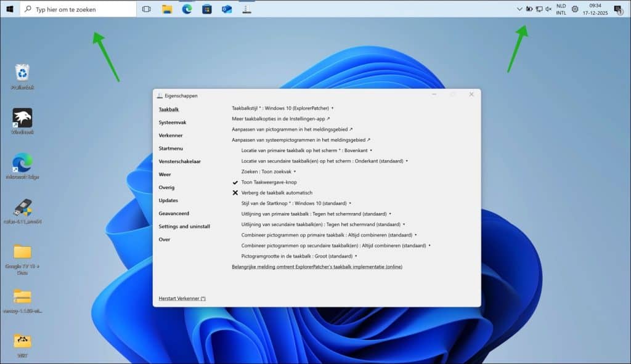Open Meer taakbalkopties in de Instellingen-app
This screenshot has height=364, width=631.
pos(280,119)
